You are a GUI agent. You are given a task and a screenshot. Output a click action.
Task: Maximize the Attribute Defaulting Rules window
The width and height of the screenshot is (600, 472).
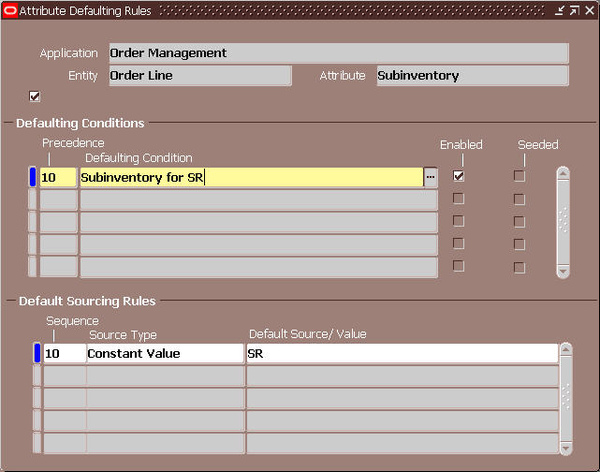tap(574, 10)
